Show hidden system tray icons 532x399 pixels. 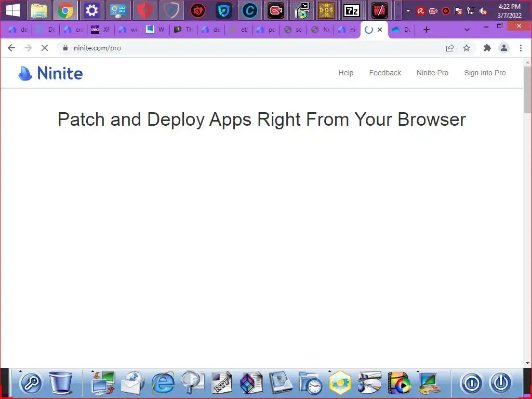tap(408, 11)
